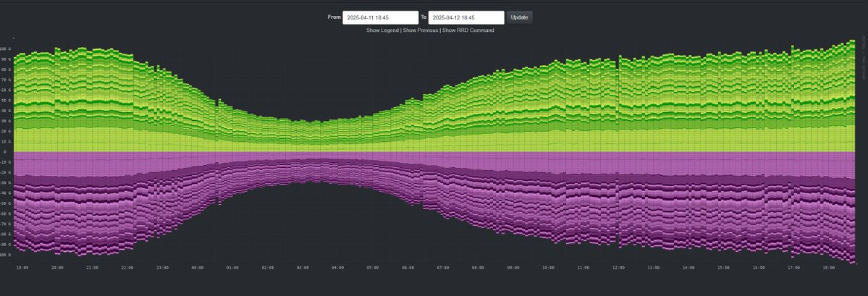Click the 19:00 time axis label

(22, 268)
